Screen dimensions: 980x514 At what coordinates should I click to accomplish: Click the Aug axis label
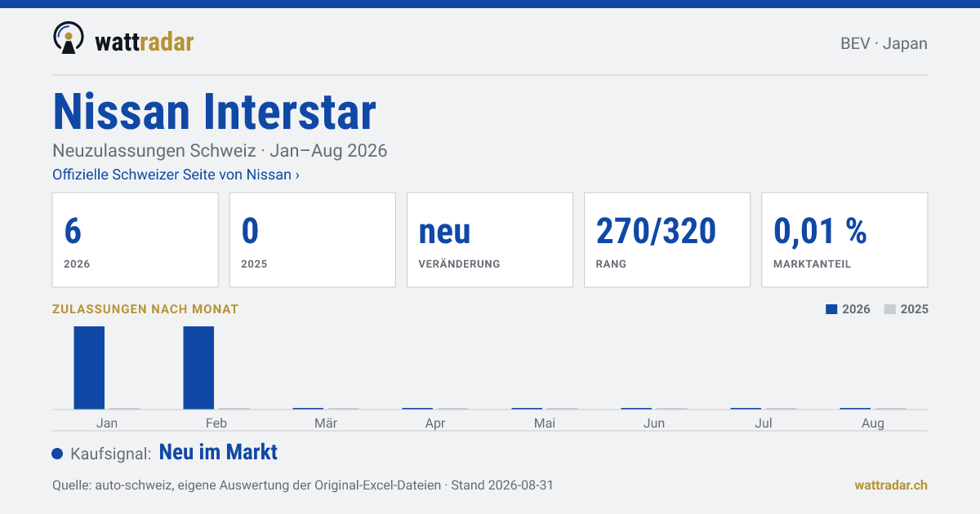point(873,423)
